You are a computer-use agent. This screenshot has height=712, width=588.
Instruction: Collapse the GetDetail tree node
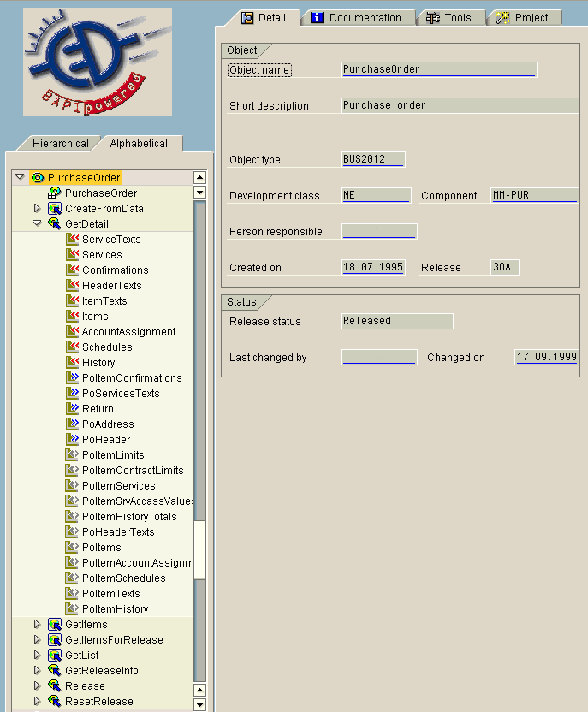(x=37, y=224)
